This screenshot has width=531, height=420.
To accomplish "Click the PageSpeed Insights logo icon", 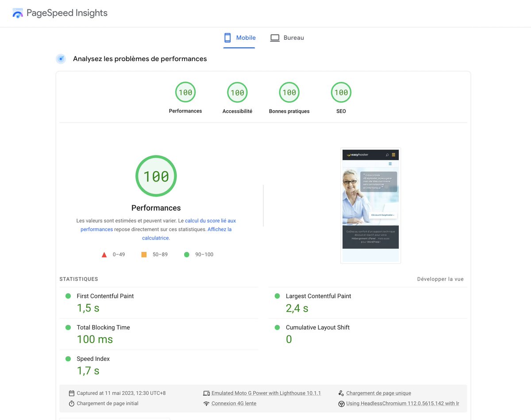I will click(18, 13).
